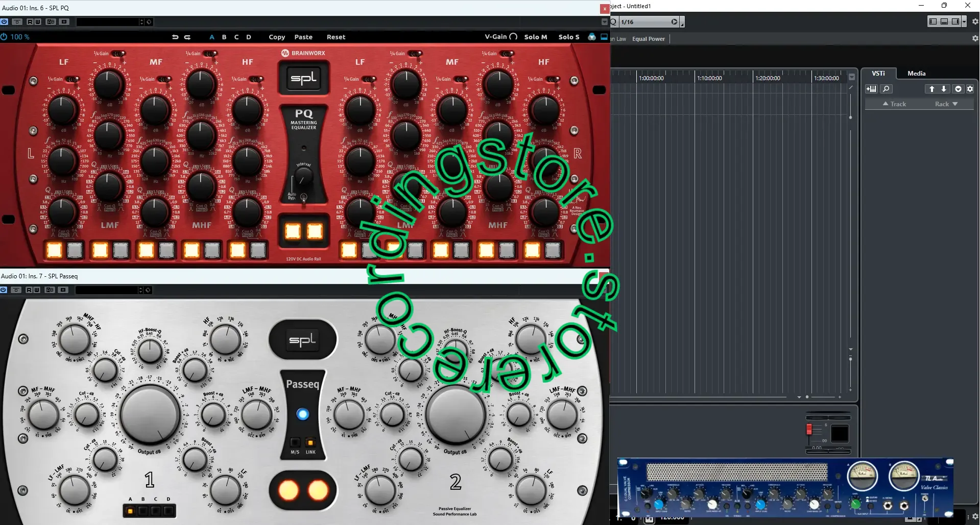Screen dimensions: 980x525
Task: Open Cubase toolbar setup gear icon
Action: [x=975, y=21]
